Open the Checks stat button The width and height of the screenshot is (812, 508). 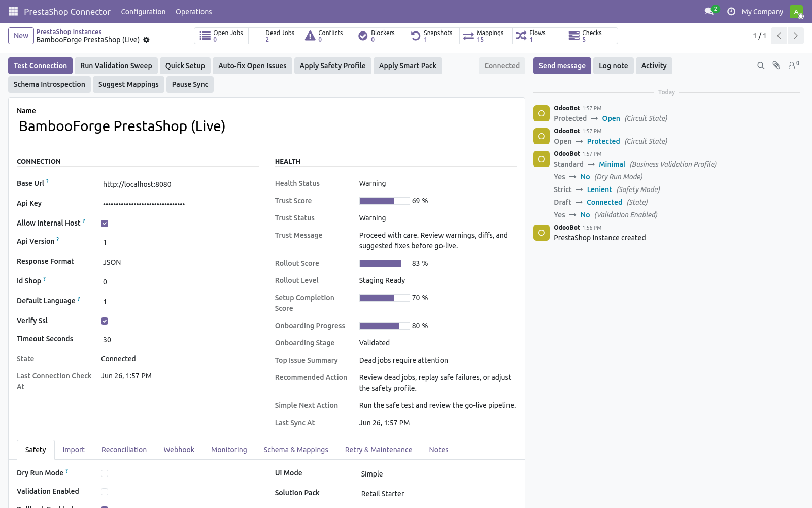click(591, 36)
